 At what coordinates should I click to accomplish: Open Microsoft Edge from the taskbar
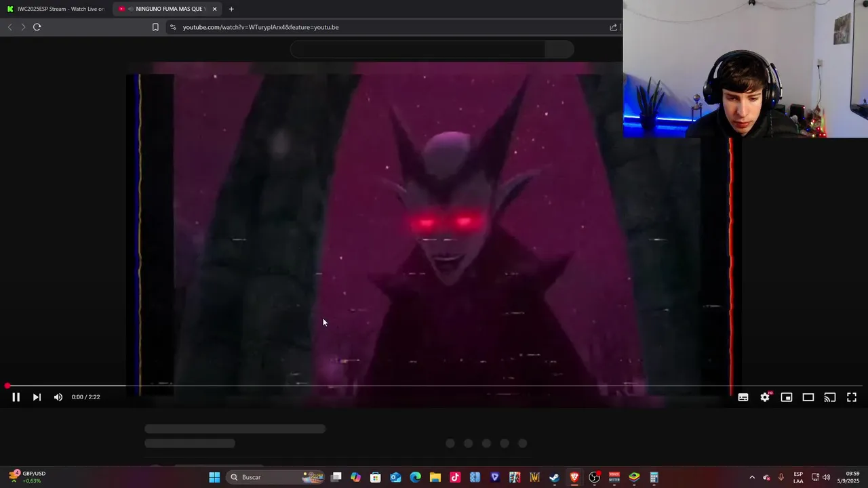coord(415,477)
